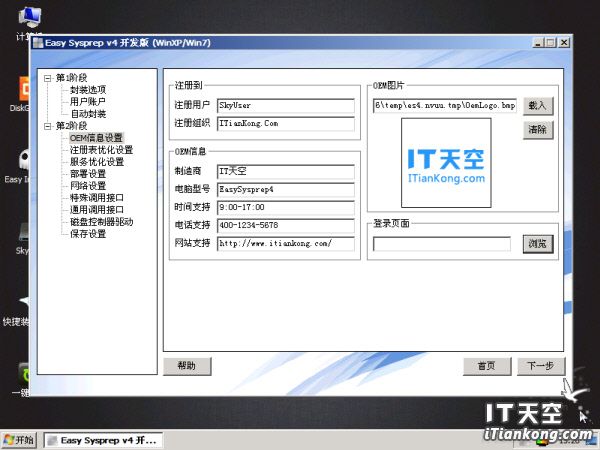Collapse the 第2阶段 tree node
The width and height of the screenshot is (600, 450).
[x=48, y=126]
